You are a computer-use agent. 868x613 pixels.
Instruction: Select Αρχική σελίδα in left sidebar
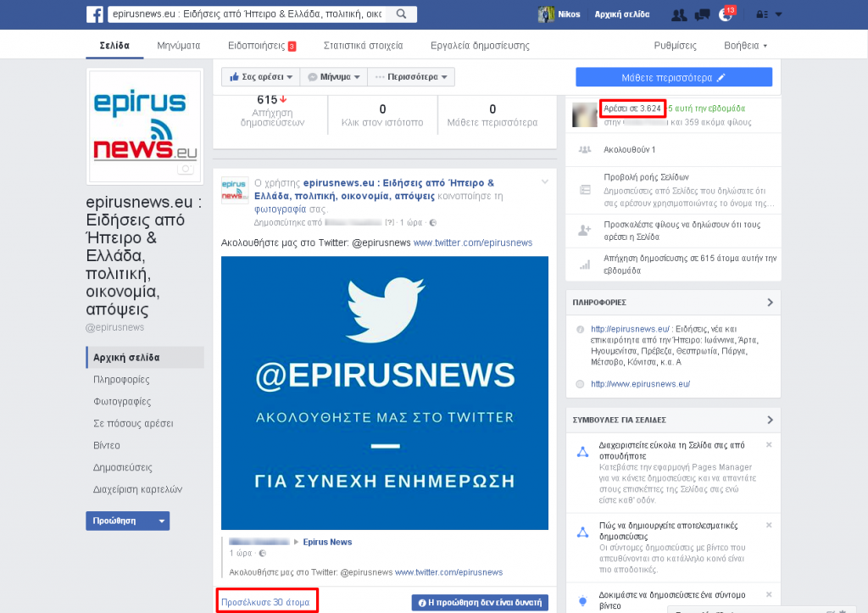145,357
